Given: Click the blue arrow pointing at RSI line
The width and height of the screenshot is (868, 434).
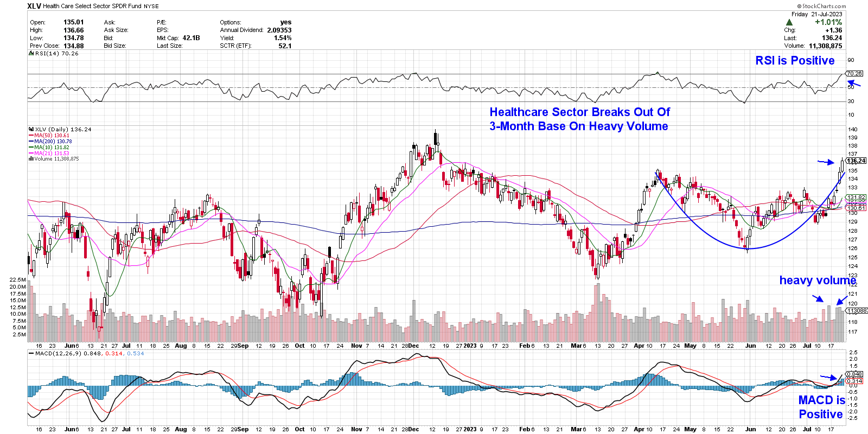Looking at the screenshot, I should (854, 84).
